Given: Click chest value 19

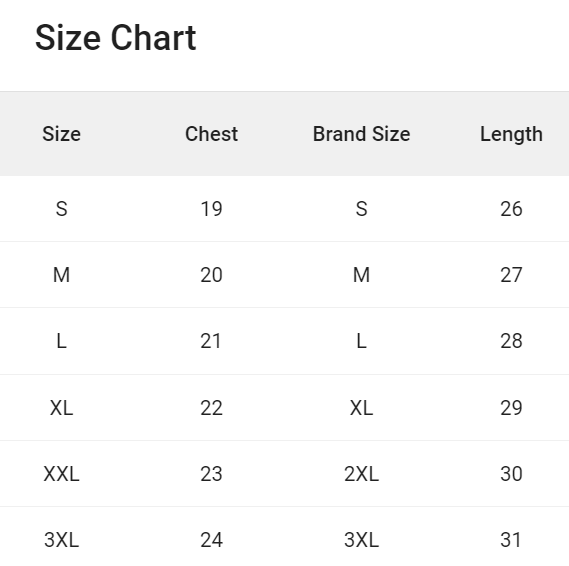Looking at the screenshot, I should coord(212,209).
